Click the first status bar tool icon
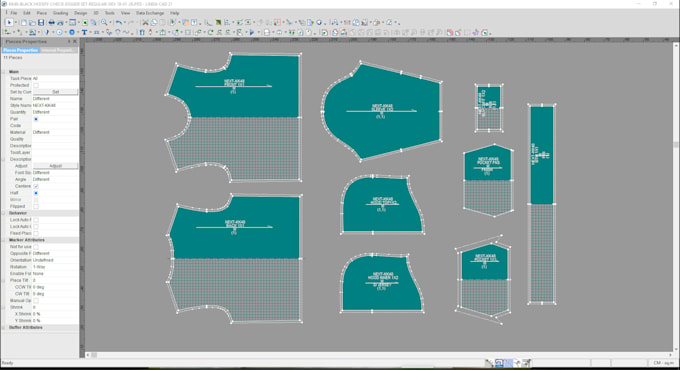The height and width of the screenshot is (370, 680). click(489, 363)
